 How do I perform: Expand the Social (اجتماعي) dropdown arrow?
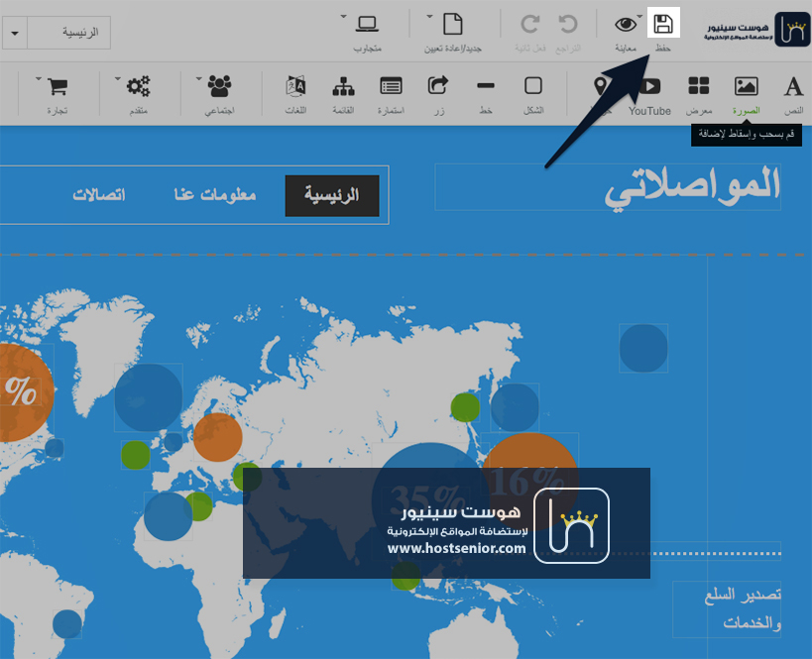pyautogui.click(x=199, y=79)
